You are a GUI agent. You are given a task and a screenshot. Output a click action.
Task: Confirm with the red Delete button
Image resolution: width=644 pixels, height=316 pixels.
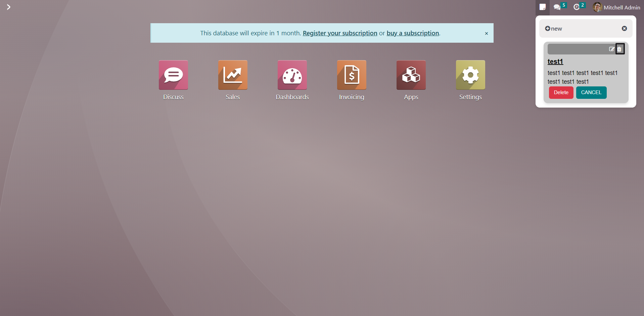pyautogui.click(x=561, y=92)
